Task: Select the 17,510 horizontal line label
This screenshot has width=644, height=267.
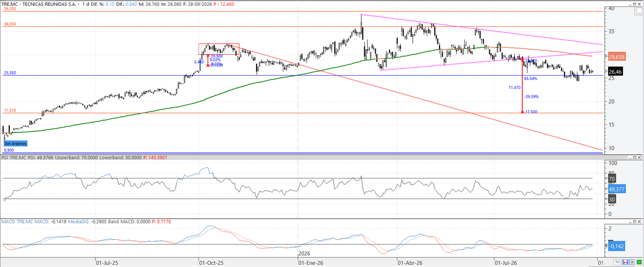Action: pyautogui.click(x=10, y=110)
